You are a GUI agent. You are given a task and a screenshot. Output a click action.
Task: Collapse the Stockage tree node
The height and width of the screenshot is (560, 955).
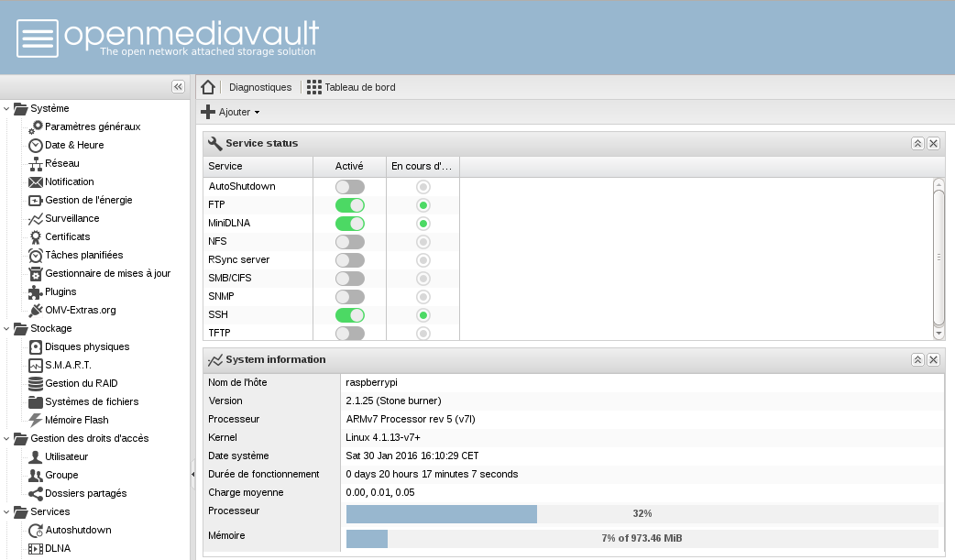[x=6, y=328]
